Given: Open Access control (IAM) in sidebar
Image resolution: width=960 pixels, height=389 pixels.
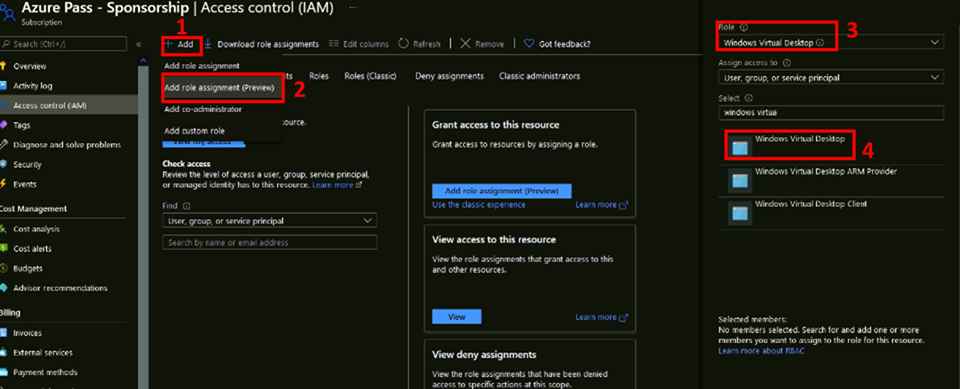Looking at the screenshot, I should click(69, 105).
